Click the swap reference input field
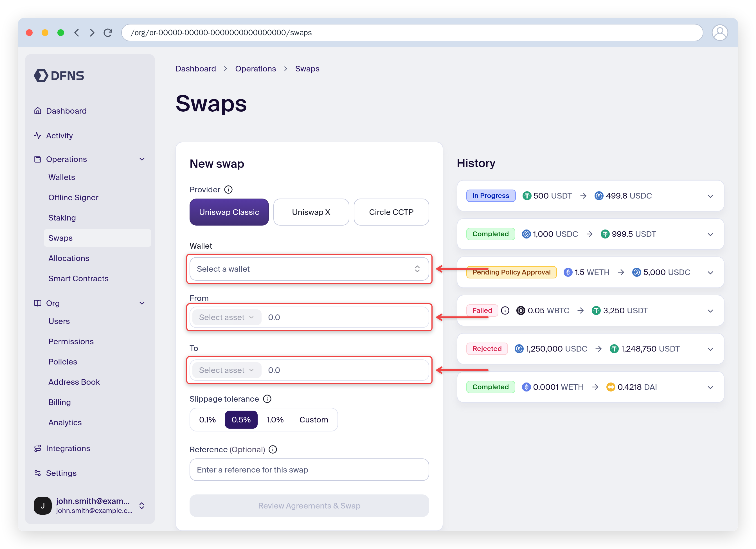The image size is (756, 549). coord(309,470)
